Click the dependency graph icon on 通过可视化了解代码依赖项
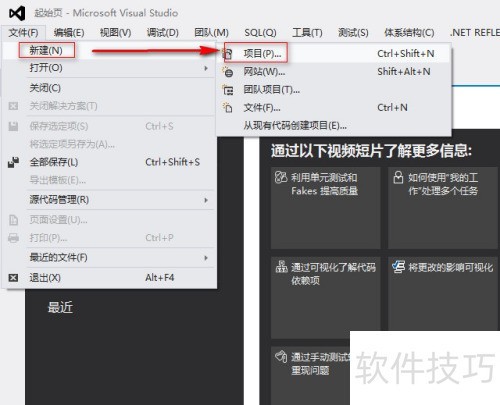Screen dimensions: 500x405 point(281,267)
